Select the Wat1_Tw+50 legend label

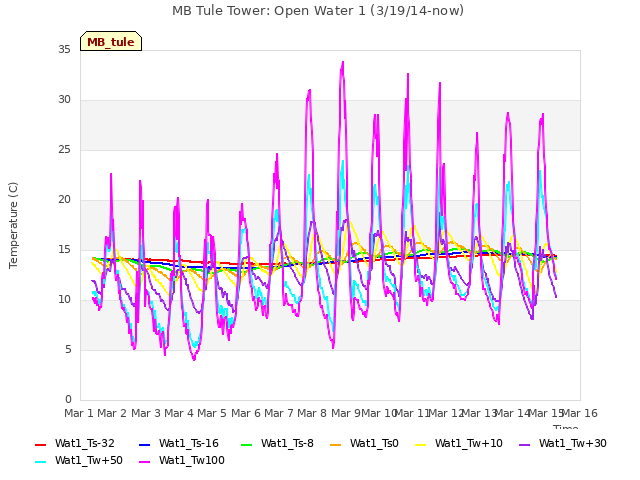(x=89, y=461)
